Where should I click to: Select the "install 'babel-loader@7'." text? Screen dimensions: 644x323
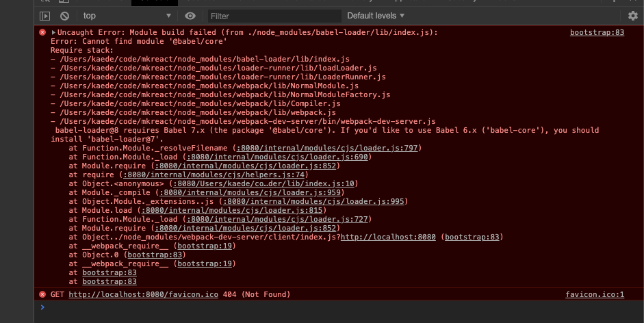(107, 139)
